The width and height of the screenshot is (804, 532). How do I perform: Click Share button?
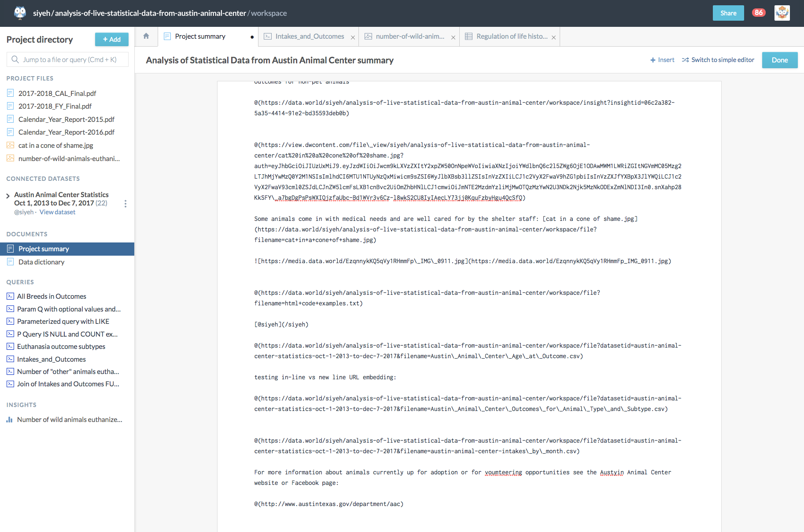point(728,13)
